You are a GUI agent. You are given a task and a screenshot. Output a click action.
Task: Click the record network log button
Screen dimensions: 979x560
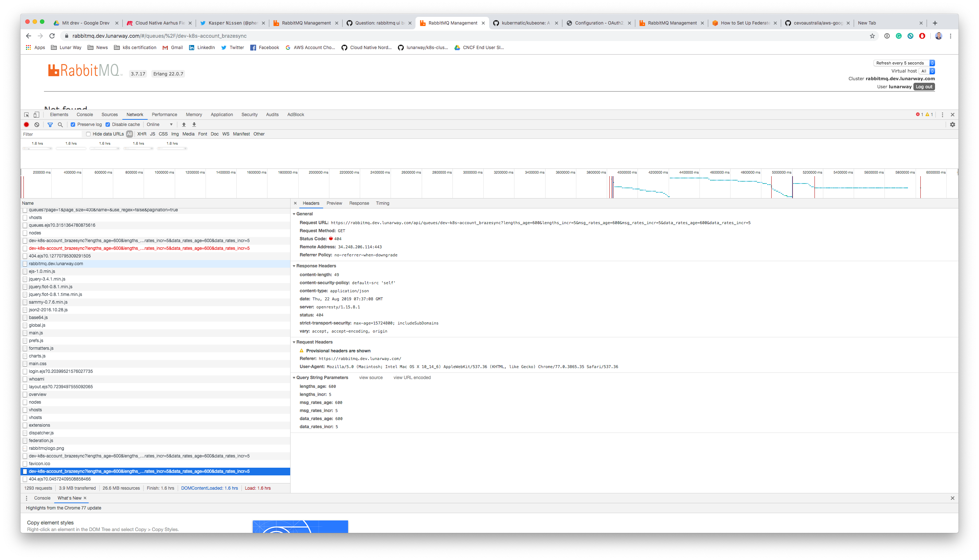26,125
